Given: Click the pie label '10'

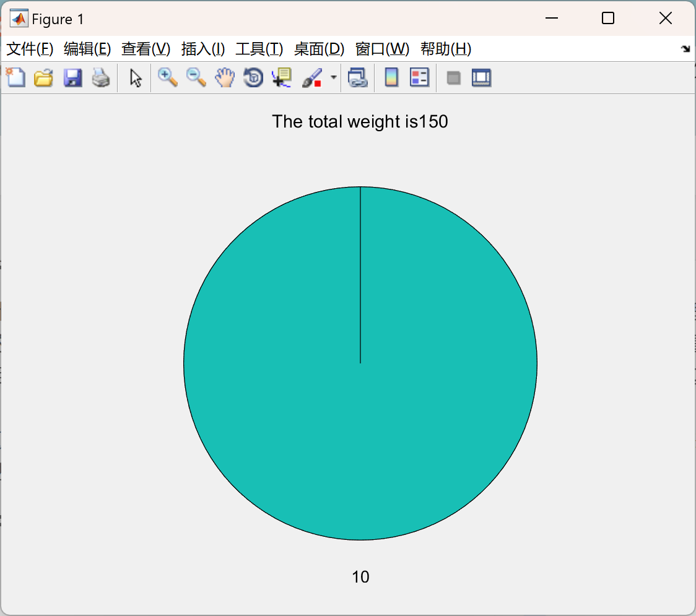Looking at the screenshot, I should (360, 577).
